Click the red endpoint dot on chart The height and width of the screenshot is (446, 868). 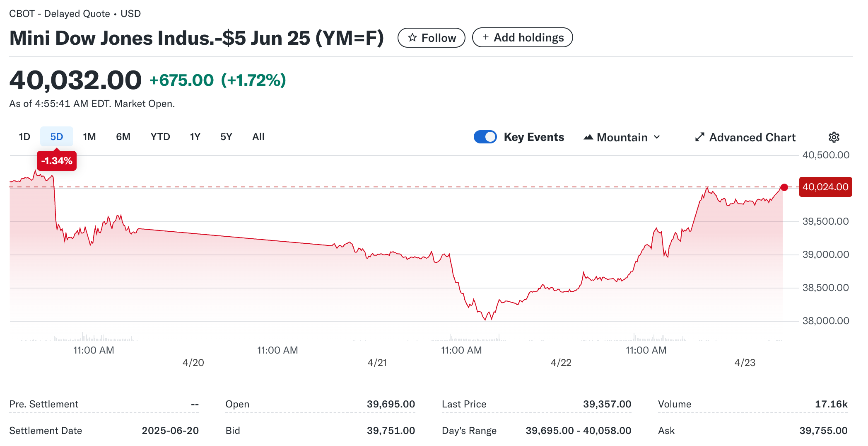click(784, 187)
